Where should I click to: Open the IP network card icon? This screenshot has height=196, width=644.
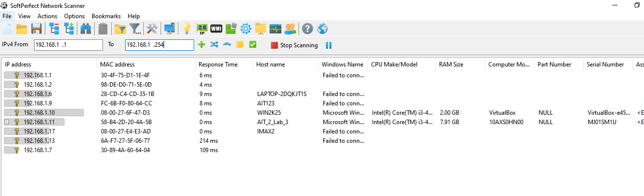(202, 29)
